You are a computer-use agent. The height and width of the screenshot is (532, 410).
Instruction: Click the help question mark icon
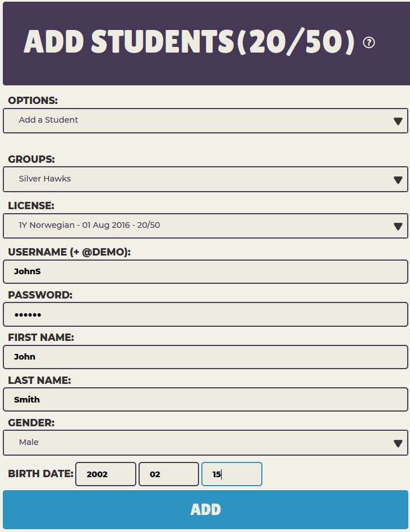pos(369,42)
